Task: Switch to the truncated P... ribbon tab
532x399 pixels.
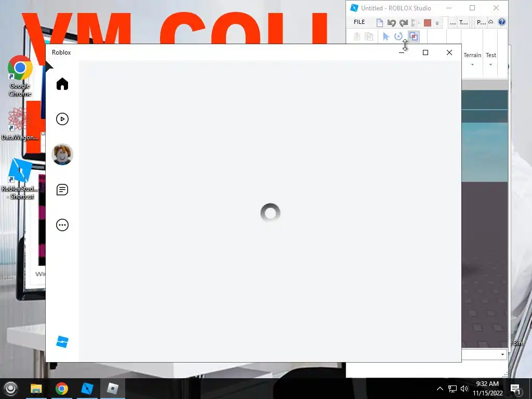Action: [481, 22]
